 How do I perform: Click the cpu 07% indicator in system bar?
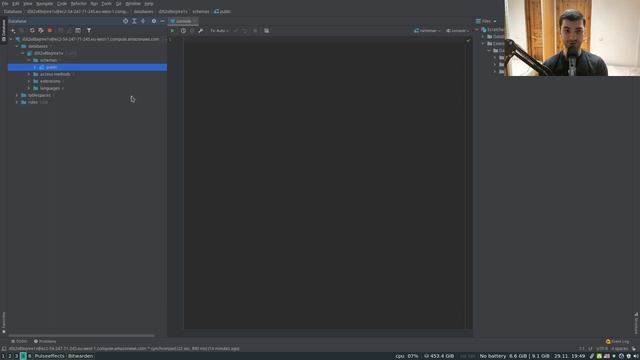click(x=407, y=356)
